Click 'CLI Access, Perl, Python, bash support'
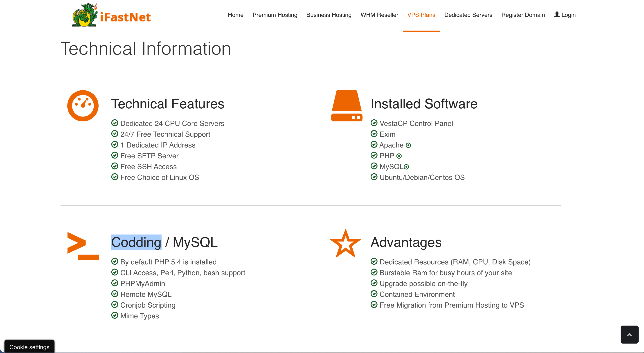Screen dimensions: 644x353 [x=182, y=273]
